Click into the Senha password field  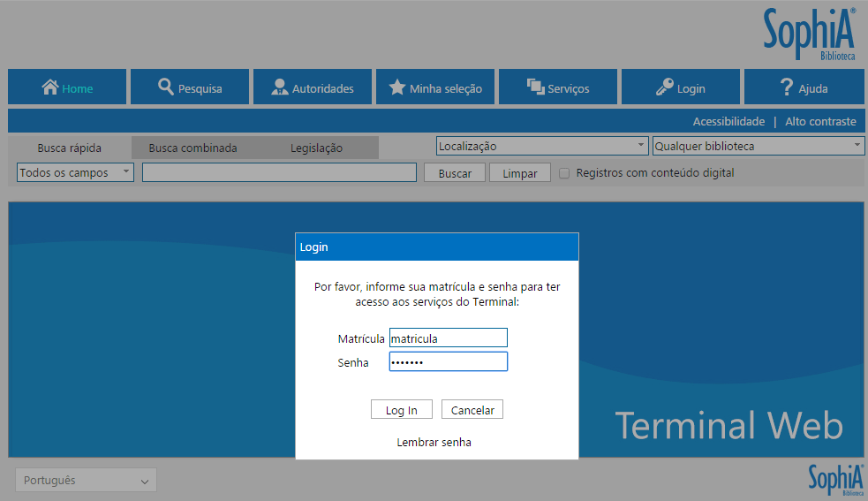pos(448,362)
